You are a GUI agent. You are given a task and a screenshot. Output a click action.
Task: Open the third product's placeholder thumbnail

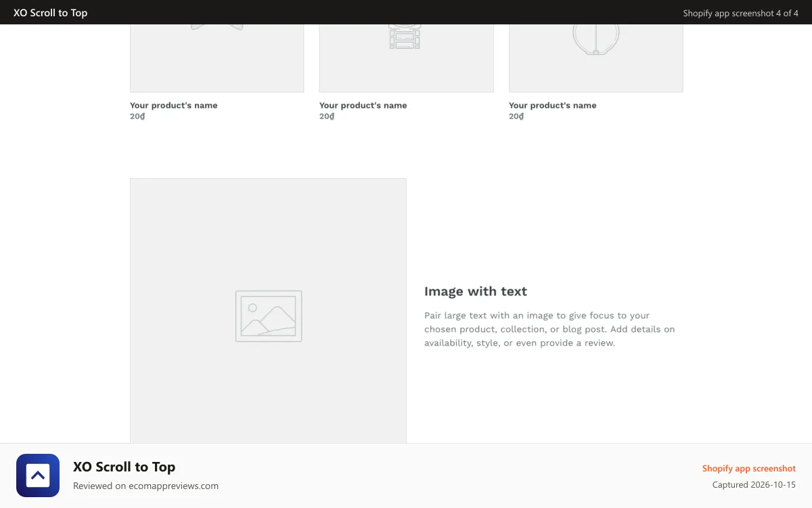click(595, 58)
